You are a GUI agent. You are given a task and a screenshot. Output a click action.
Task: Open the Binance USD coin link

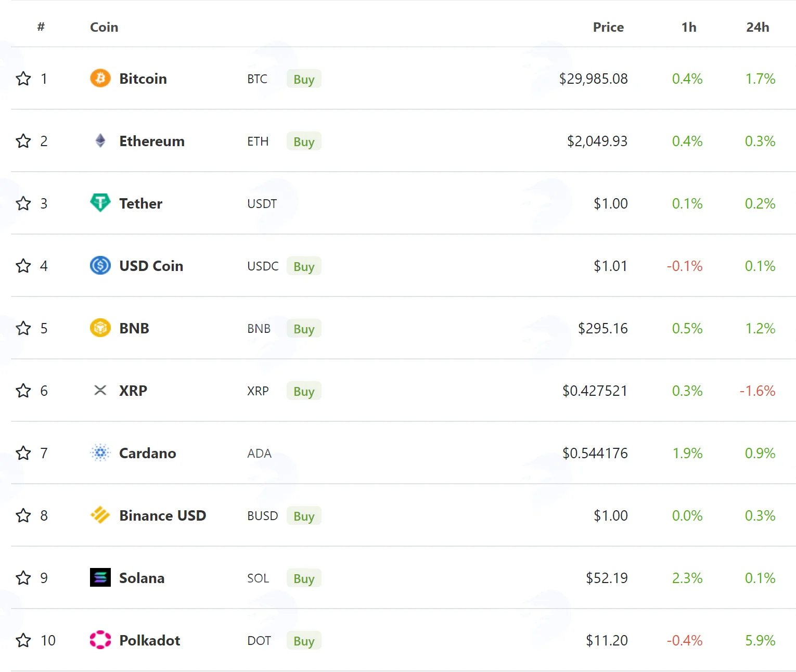162,515
